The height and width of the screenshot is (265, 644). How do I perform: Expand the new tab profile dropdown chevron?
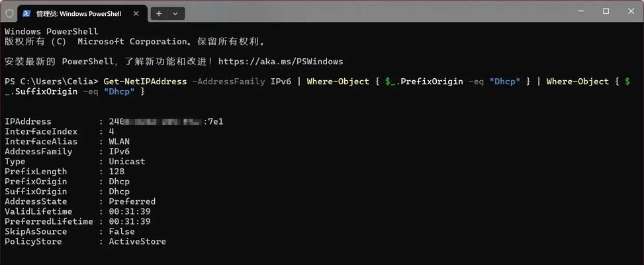175,13
